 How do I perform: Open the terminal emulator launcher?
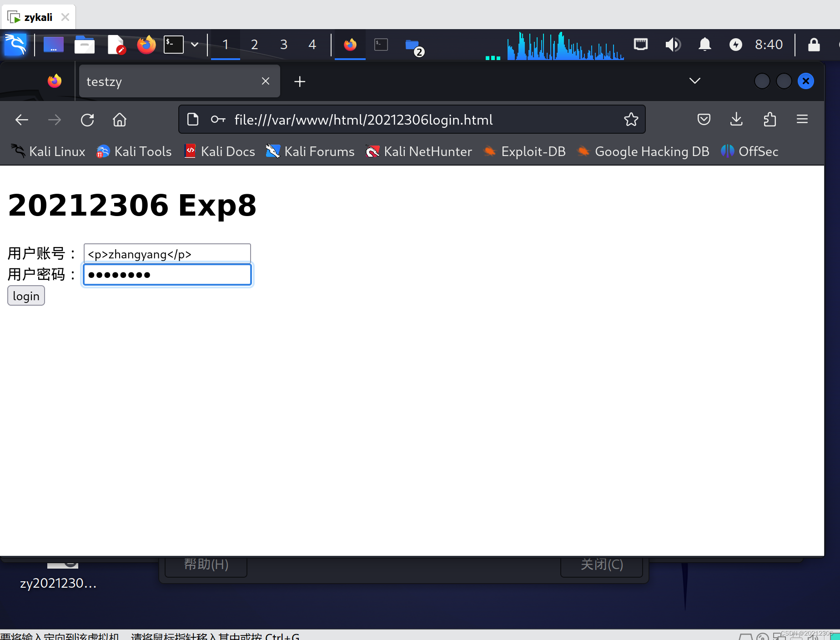coord(174,45)
